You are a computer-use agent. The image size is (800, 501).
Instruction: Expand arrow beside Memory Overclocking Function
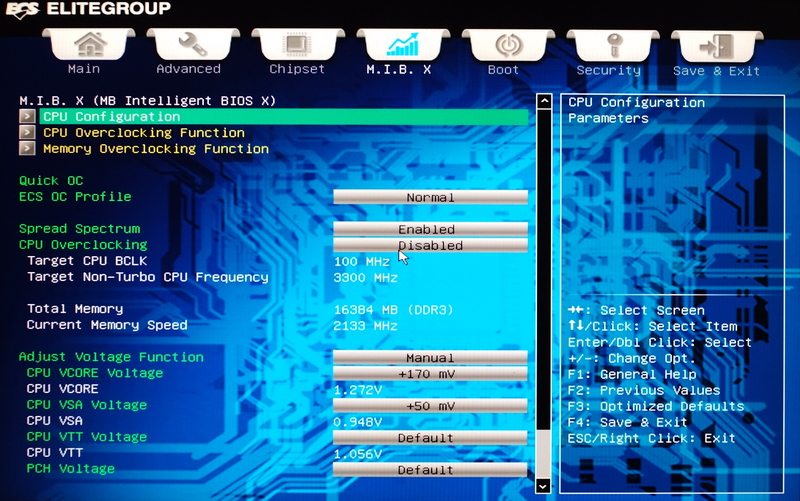pyautogui.click(x=27, y=148)
